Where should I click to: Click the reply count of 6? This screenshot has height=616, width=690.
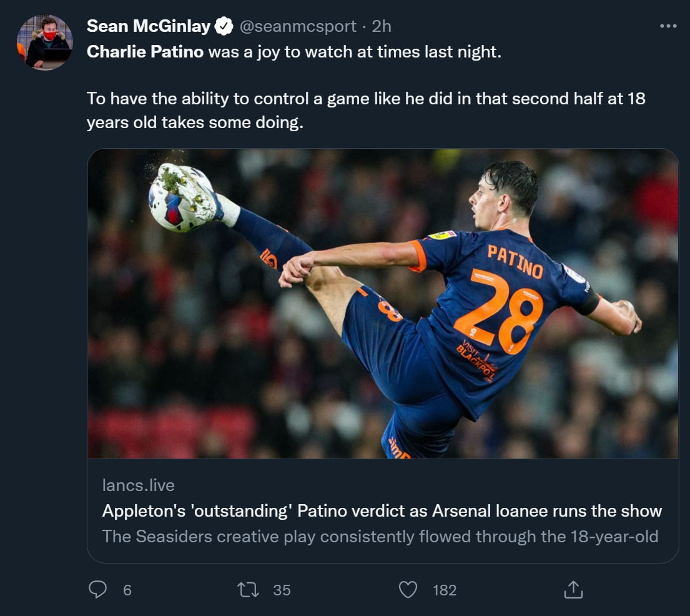pos(127,590)
